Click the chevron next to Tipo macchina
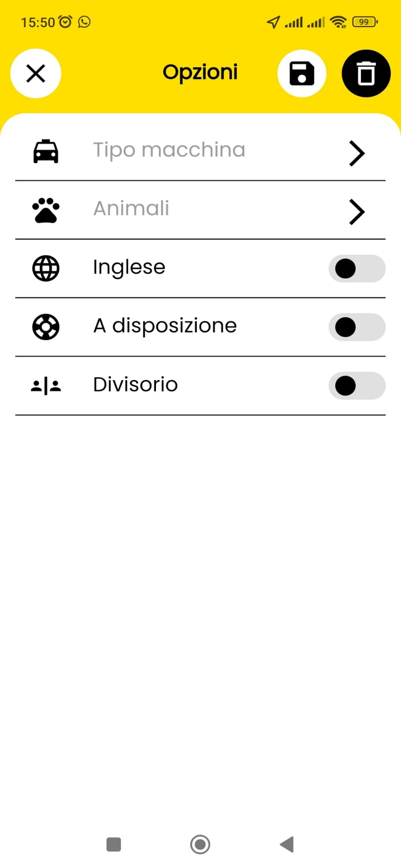Image resolution: width=401 pixels, height=868 pixels. pyautogui.click(x=356, y=153)
